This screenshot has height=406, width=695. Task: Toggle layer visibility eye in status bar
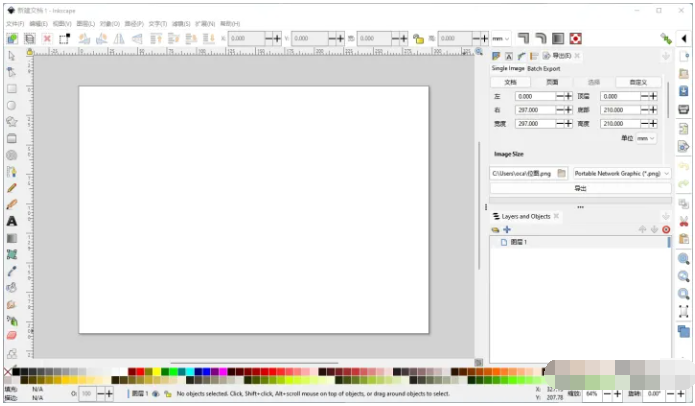pos(155,394)
